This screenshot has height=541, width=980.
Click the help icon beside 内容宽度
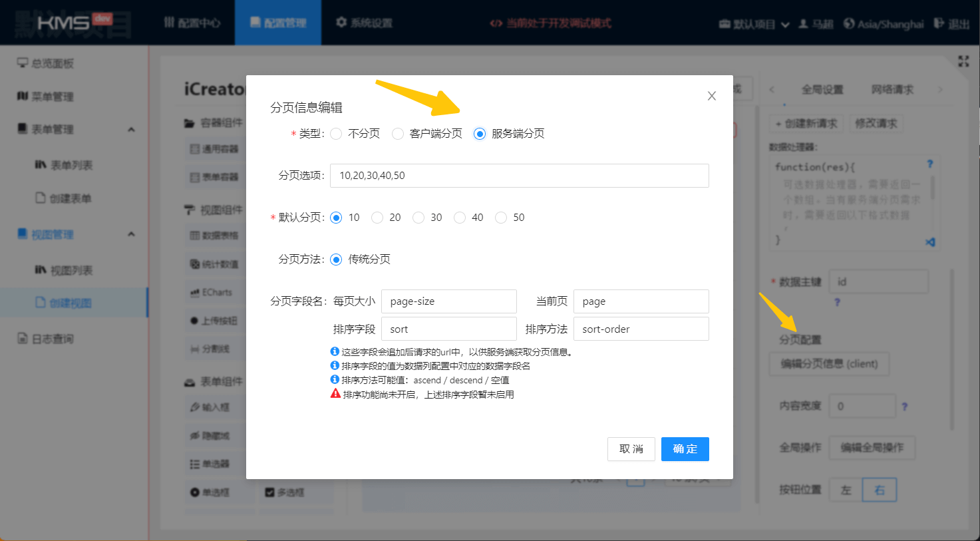pos(904,407)
